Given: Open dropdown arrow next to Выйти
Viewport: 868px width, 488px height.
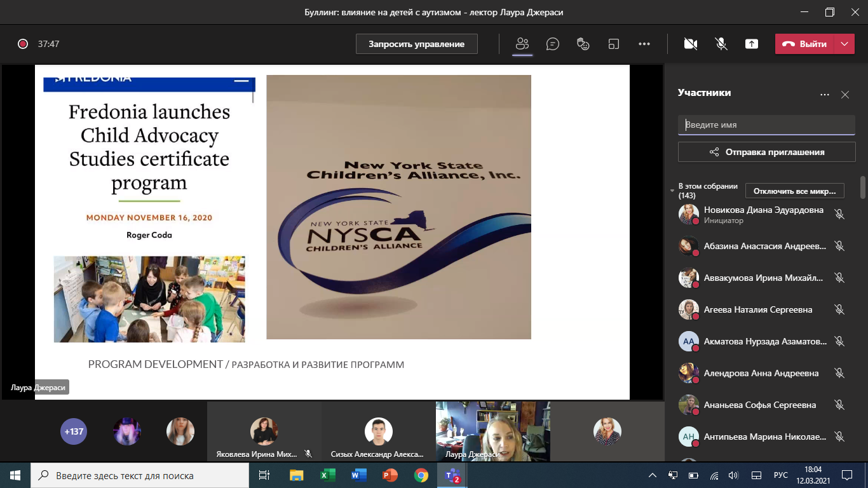Looking at the screenshot, I should [844, 44].
